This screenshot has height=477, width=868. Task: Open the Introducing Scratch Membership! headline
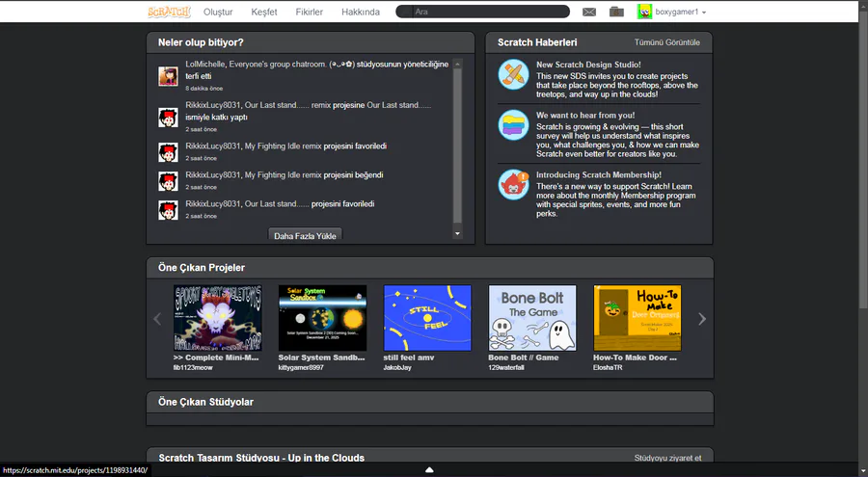click(x=598, y=174)
